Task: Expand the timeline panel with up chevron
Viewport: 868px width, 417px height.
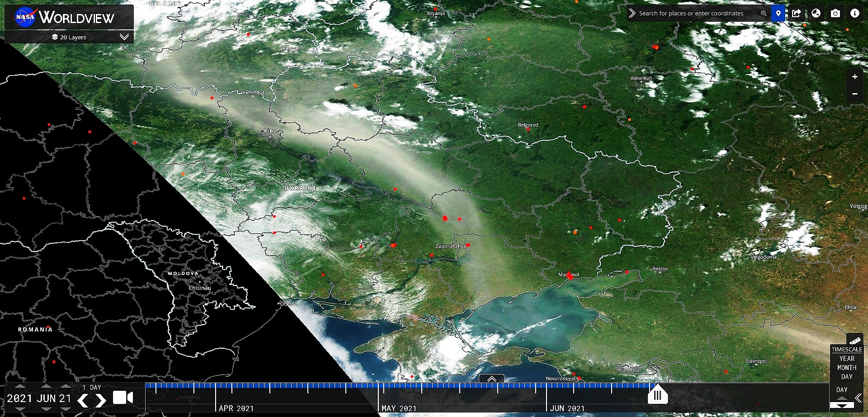Action: point(492,379)
